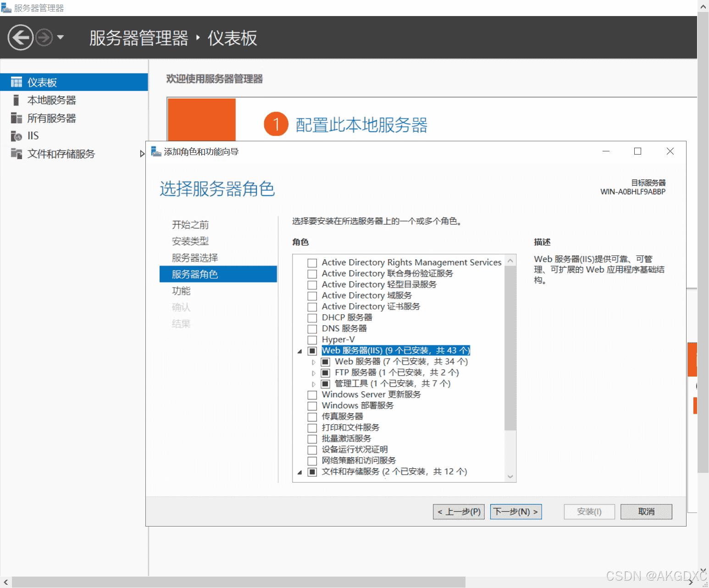
Task: Click the Dashboard (仪表板) sidebar icon
Action: tap(17, 82)
